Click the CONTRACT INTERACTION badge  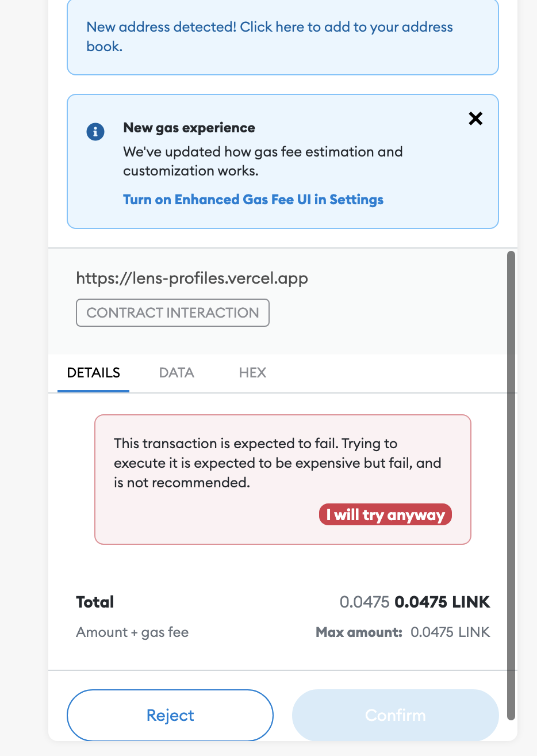click(x=172, y=312)
